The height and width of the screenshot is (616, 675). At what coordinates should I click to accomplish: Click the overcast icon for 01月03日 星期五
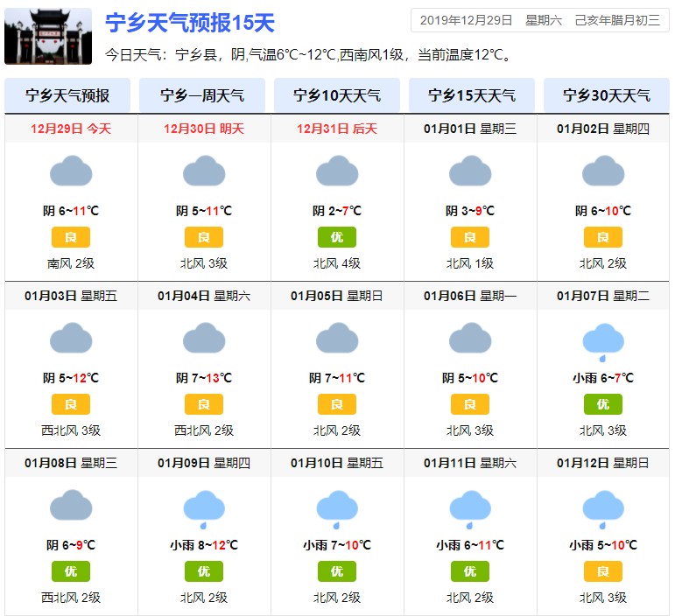pyautogui.click(x=71, y=338)
